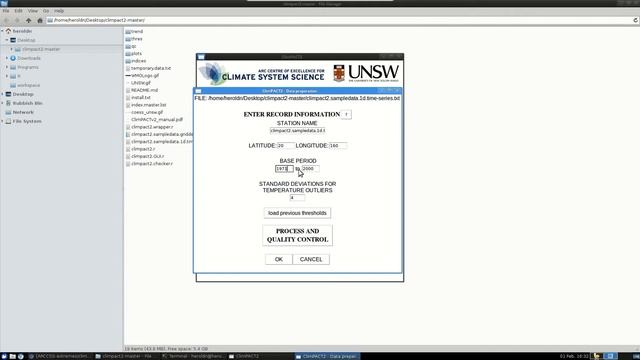The height and width of the screenshot is (360, 640).
Task: Select the climpact2.r file
Action: [143, 149]
